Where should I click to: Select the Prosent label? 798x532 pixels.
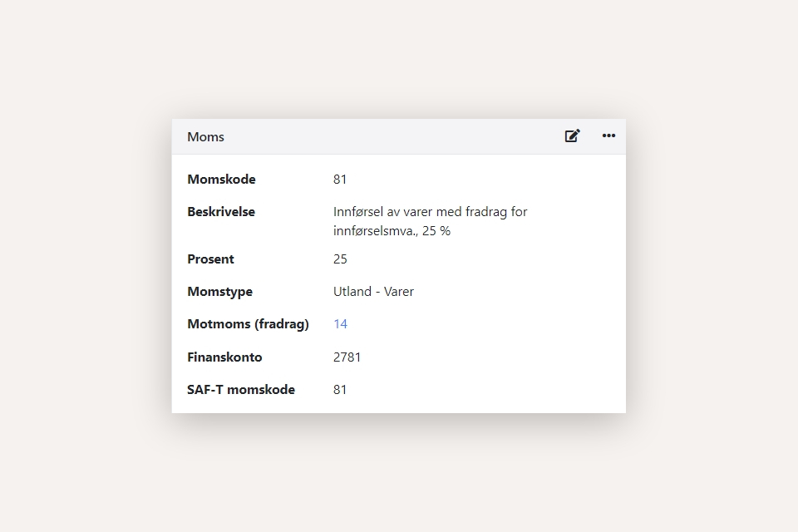click(210, 259)
